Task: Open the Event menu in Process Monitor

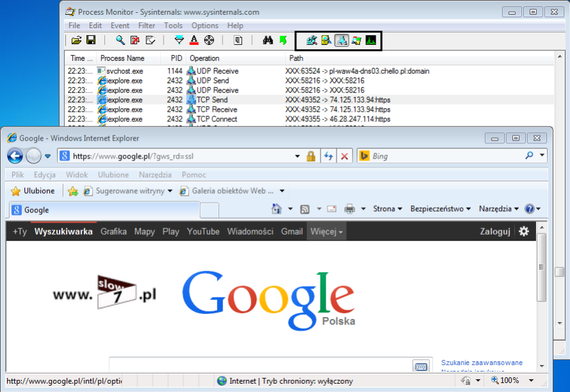Action: (x=120, y=26)
